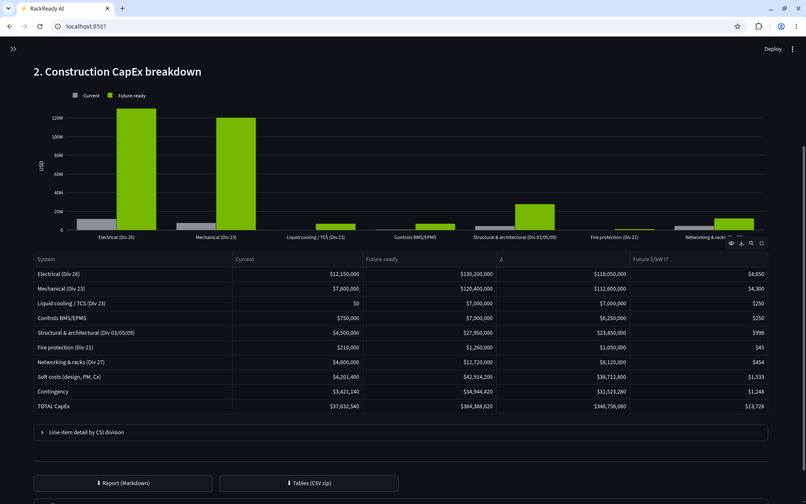Click the Networking & racks green bar

[x=734, y=224]
